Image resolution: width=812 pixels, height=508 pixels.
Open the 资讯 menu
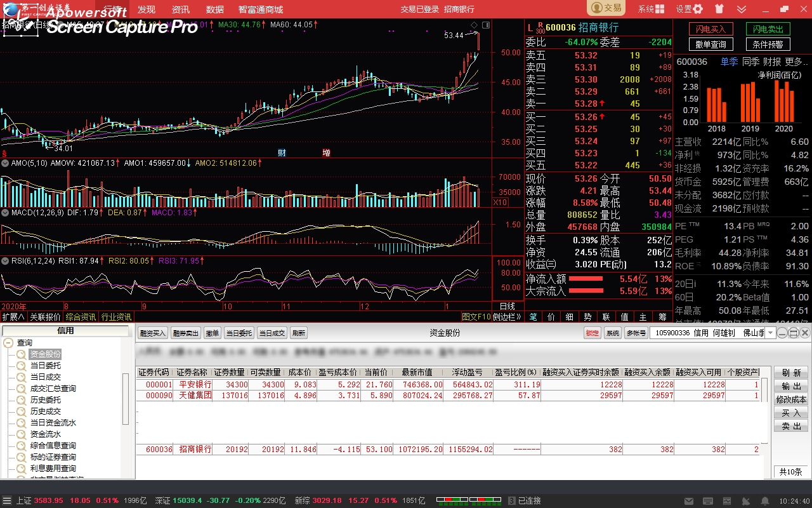(181, 10)
